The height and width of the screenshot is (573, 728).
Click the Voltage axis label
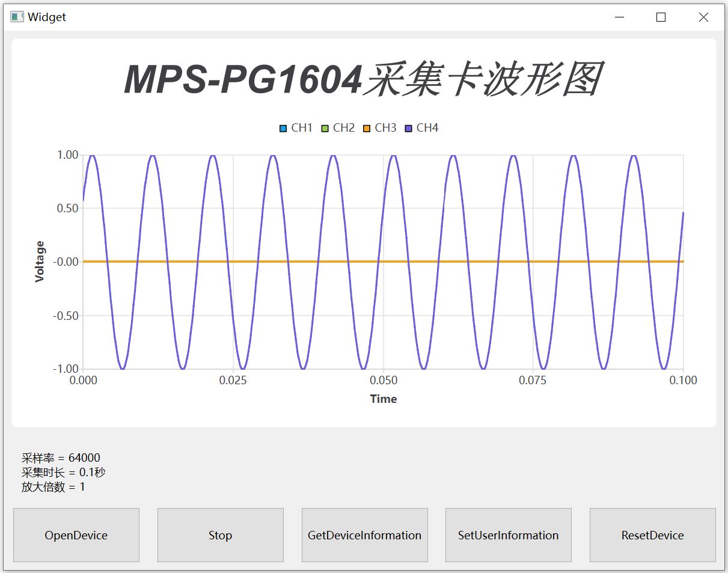click(x=40, y=262)
